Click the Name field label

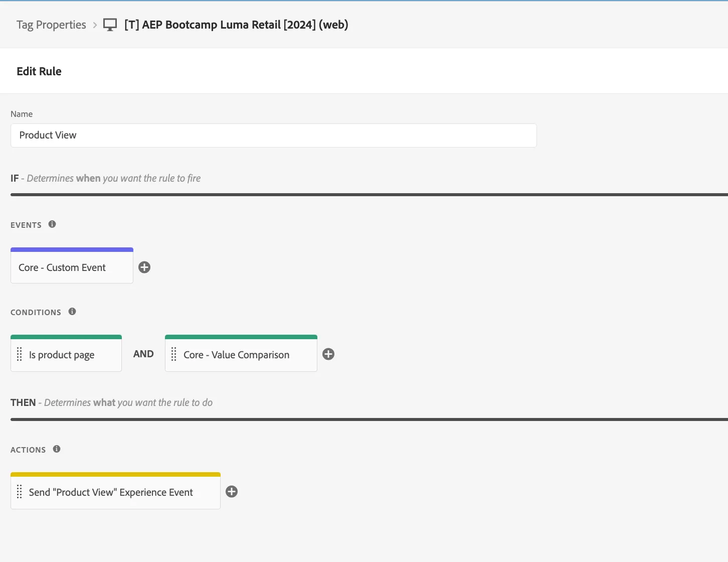tap(22, 114)
